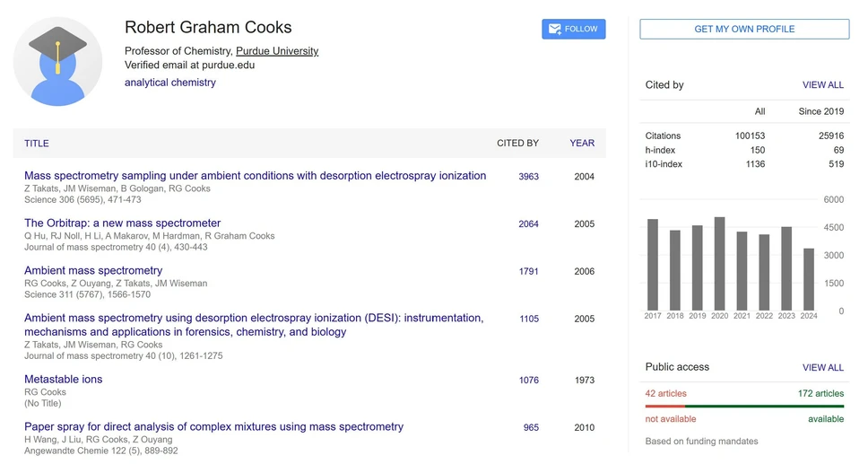Click the envelope icon on Follow button

point(555,29)
